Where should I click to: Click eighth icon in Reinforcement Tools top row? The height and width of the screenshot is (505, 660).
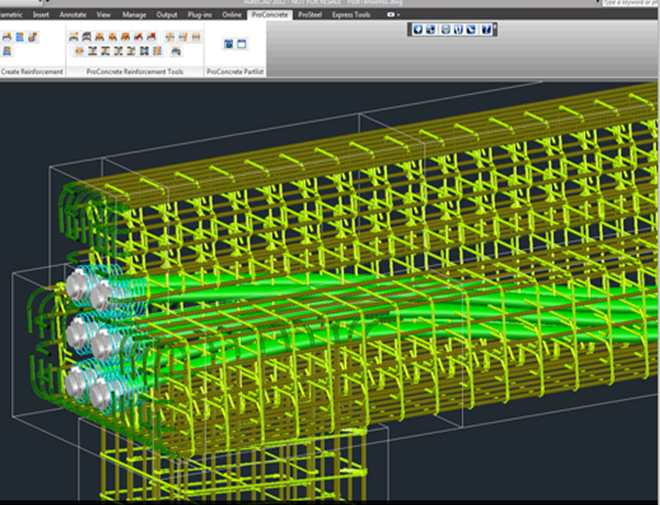point(170,37)
